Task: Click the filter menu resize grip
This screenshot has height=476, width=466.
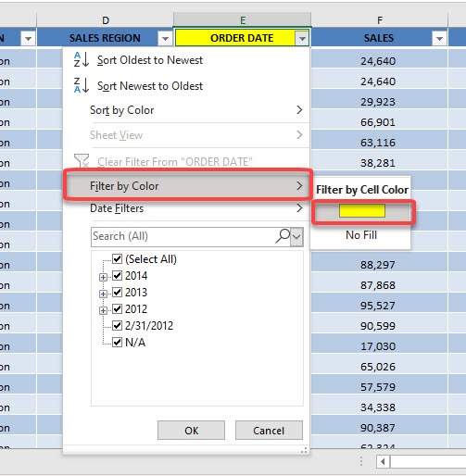Action: pyautogui.click(x=304, y=450)
